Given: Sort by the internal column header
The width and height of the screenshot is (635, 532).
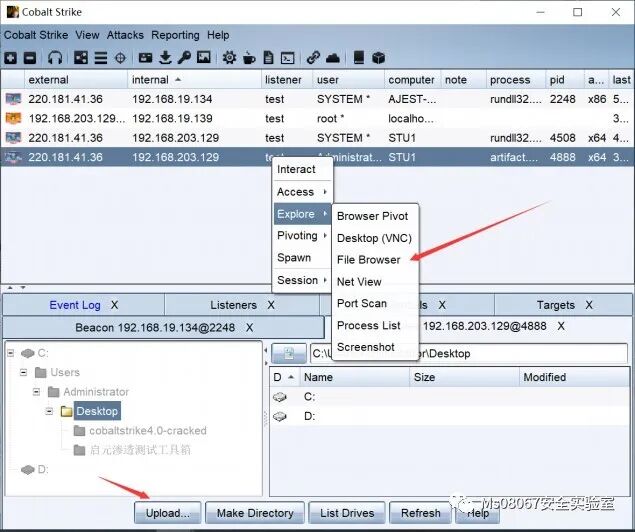Looking at the screenshot, I should pos(194,80).
